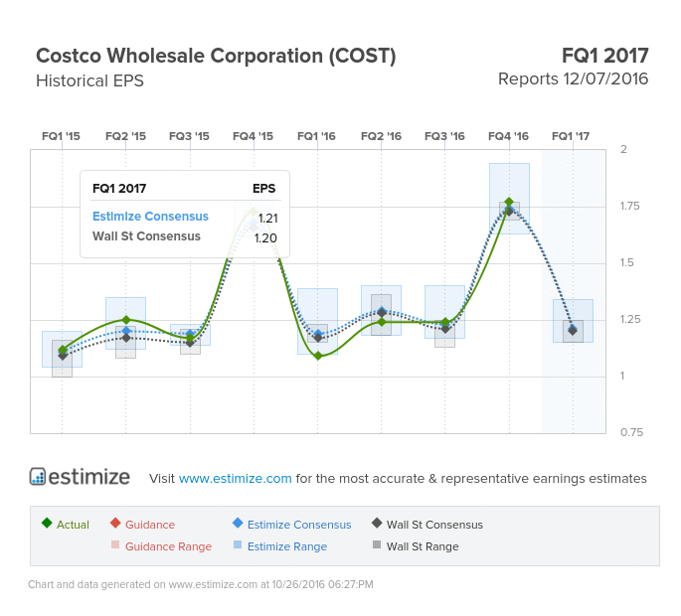681x616 pixels.
Task: Select the FQ1 '17 axis label
Action: (x=571, y=136)
